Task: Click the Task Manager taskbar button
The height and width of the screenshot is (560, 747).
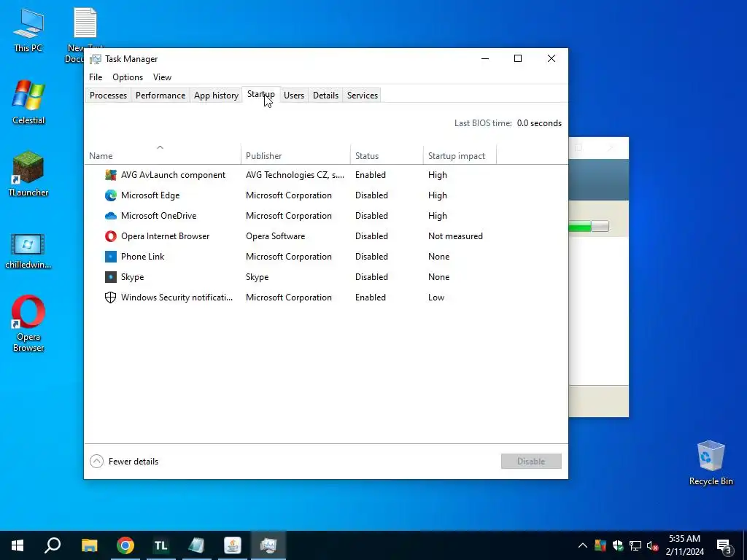Action: pyautogui.click(x=268, y=545)
